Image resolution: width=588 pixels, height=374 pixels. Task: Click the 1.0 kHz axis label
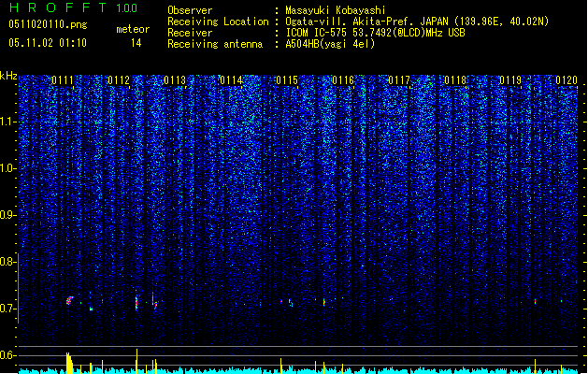click(x=8, y=168)
